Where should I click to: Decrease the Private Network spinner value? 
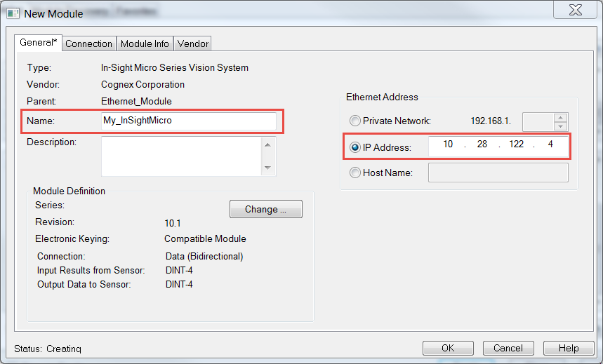560,126
